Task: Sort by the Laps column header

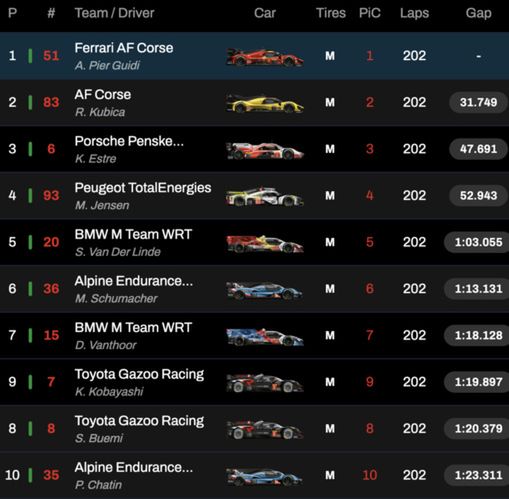Action: tap(414, 13)
